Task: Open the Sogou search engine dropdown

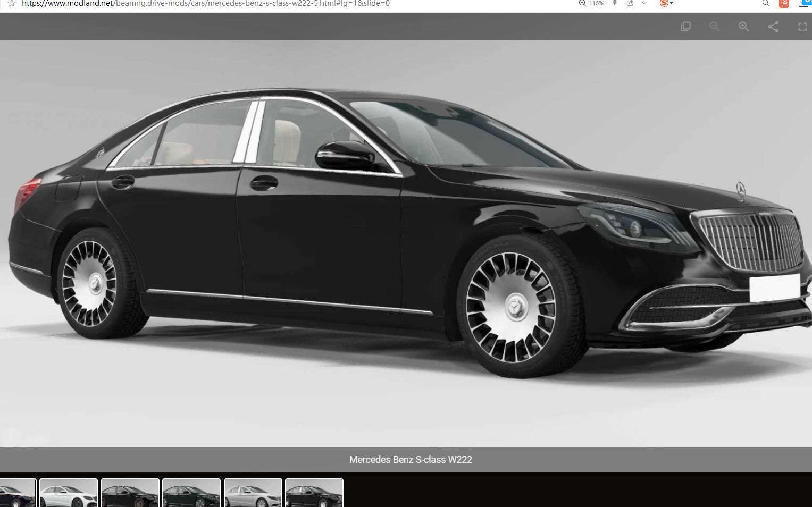Action: coord(666,3)
